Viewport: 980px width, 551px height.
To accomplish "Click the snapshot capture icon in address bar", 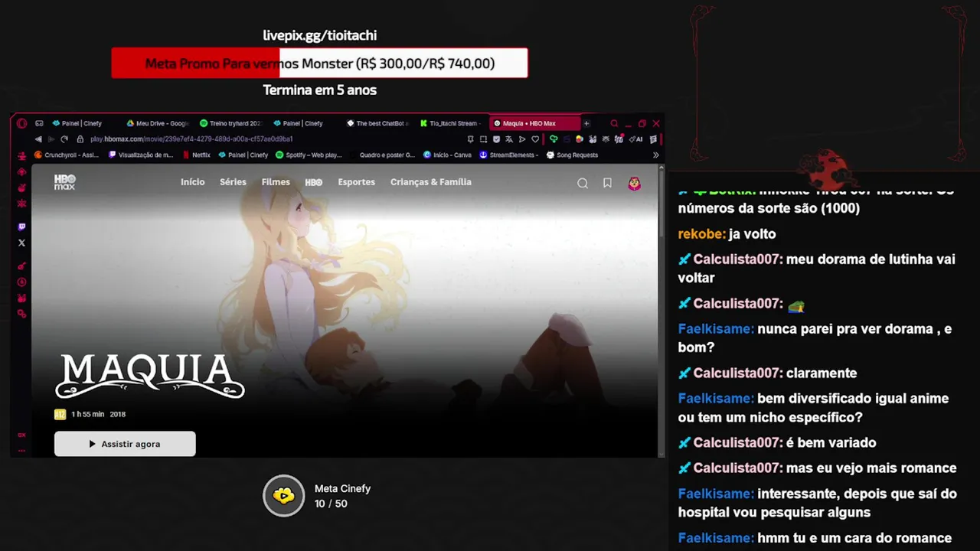I will pyautogui.click(x=483, y=139).
